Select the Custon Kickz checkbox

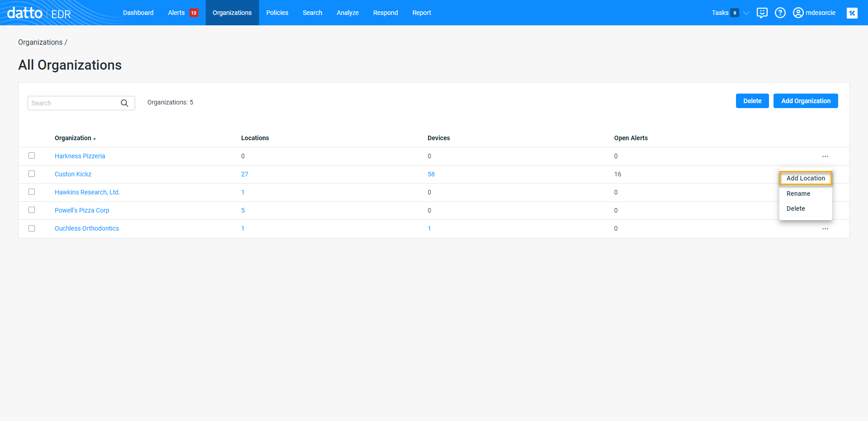pos(32,174)
